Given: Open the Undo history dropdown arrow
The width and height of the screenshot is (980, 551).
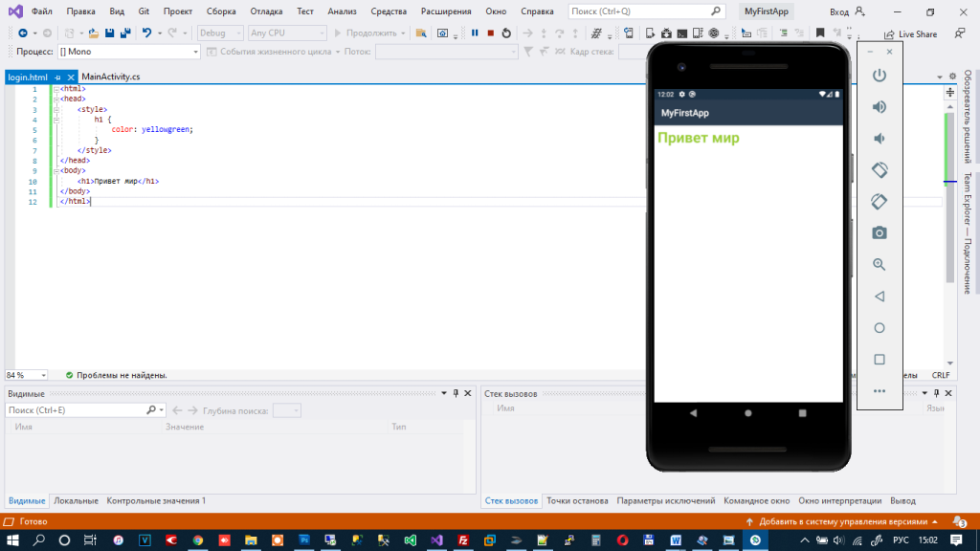Looking at the screenshot, I should tap(160, 33).
